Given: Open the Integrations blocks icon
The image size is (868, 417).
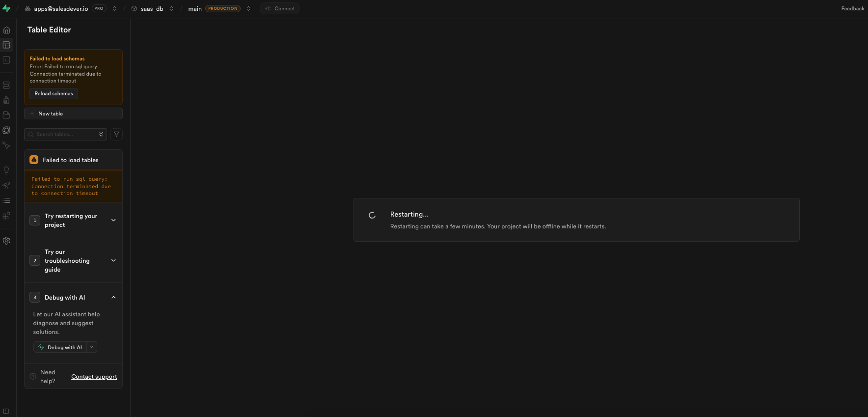Looking at the screenshot, I should [6, 216].
